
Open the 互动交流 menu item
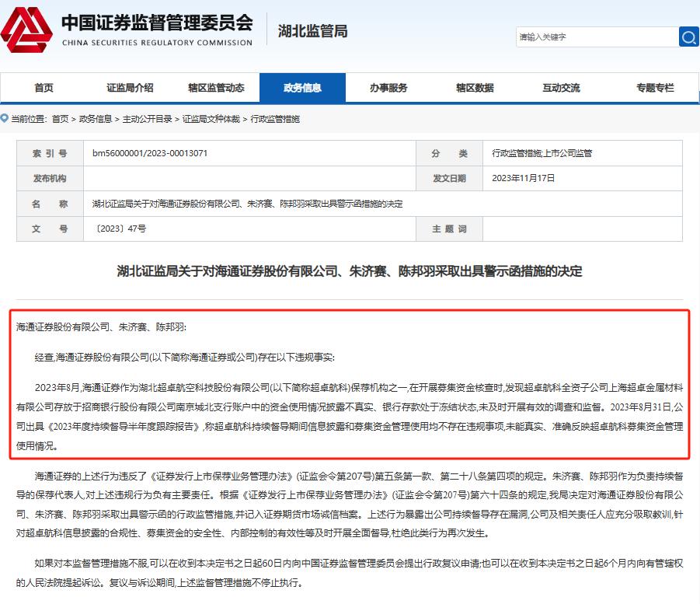561,88
